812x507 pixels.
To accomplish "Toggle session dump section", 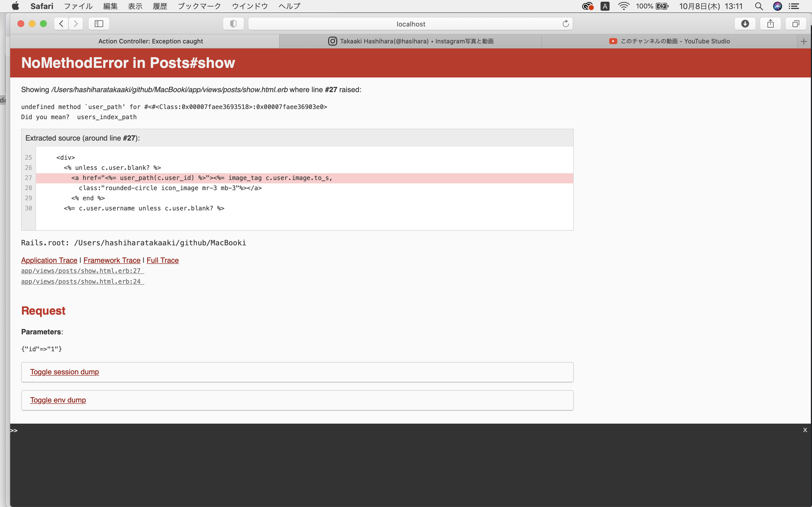I will click(x=64, y=372).
